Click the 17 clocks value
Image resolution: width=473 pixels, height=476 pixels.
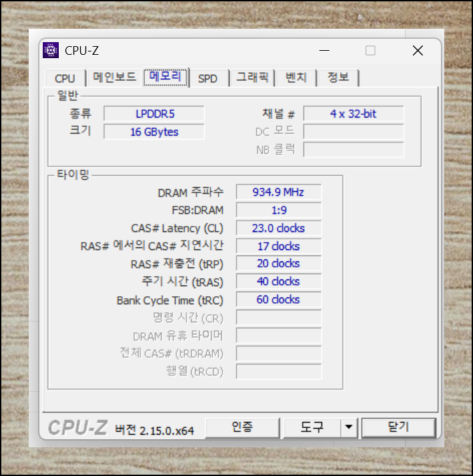click(279, 246)
